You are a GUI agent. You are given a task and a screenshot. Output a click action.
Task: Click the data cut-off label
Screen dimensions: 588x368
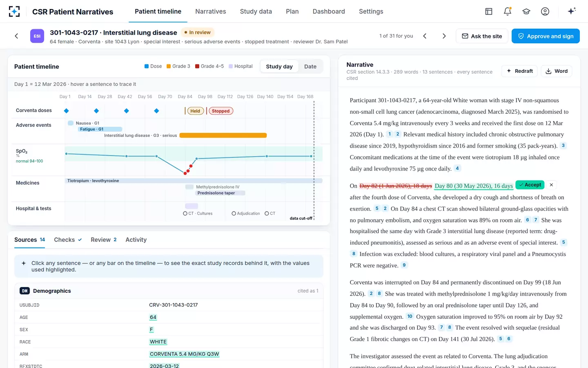click(x=301, y=218)
